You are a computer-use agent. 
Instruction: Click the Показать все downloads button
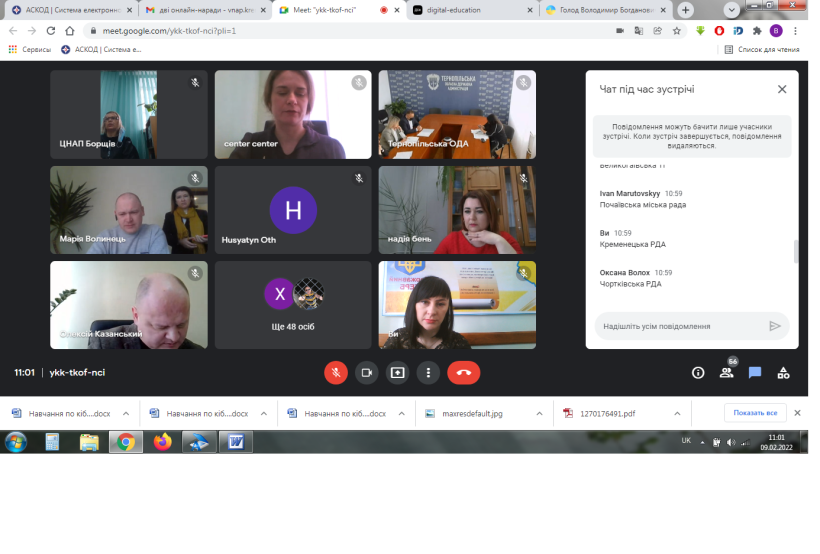click(x=755, y=413)
